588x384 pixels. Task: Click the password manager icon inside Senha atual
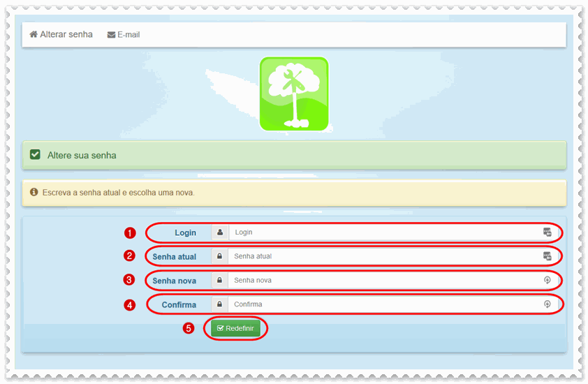coord(547,256)
